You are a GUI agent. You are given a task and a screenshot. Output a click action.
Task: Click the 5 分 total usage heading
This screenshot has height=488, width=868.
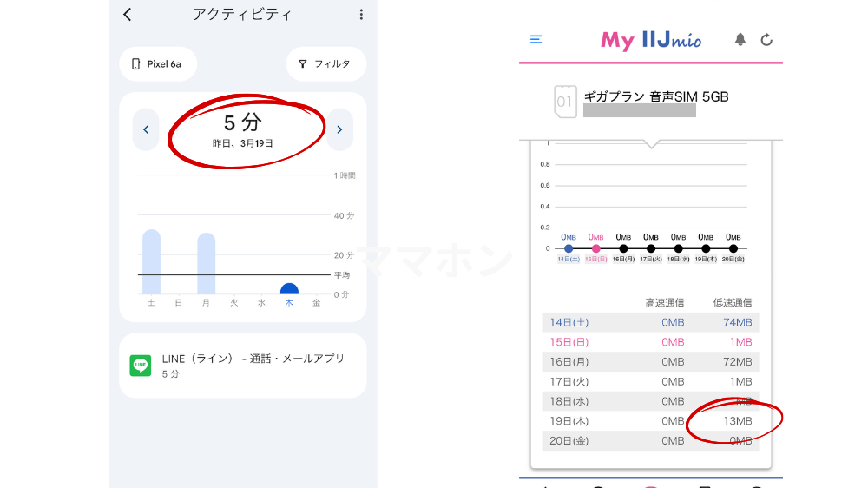(x=242, y=122)
